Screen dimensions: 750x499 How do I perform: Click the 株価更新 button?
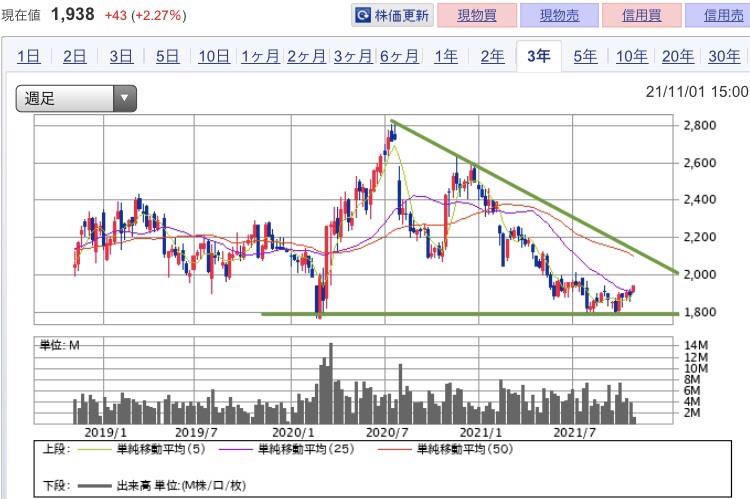[x=392, y=16]
